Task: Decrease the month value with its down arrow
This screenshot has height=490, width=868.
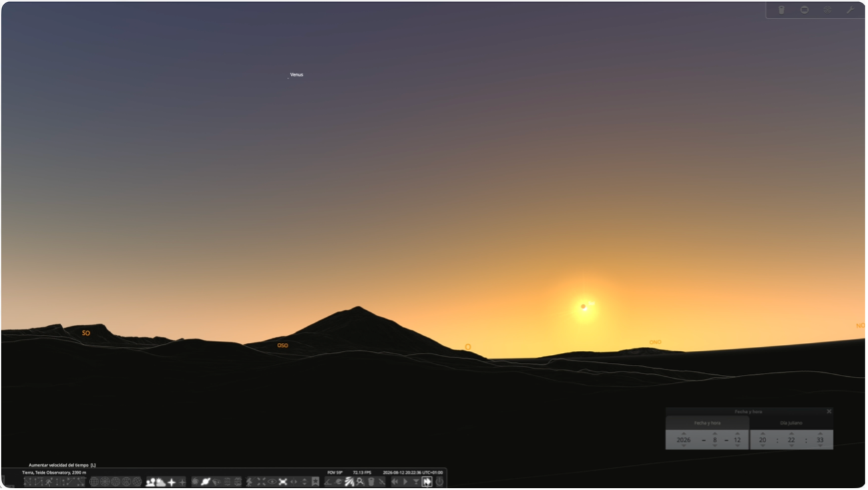Action: tap(715, 445)
